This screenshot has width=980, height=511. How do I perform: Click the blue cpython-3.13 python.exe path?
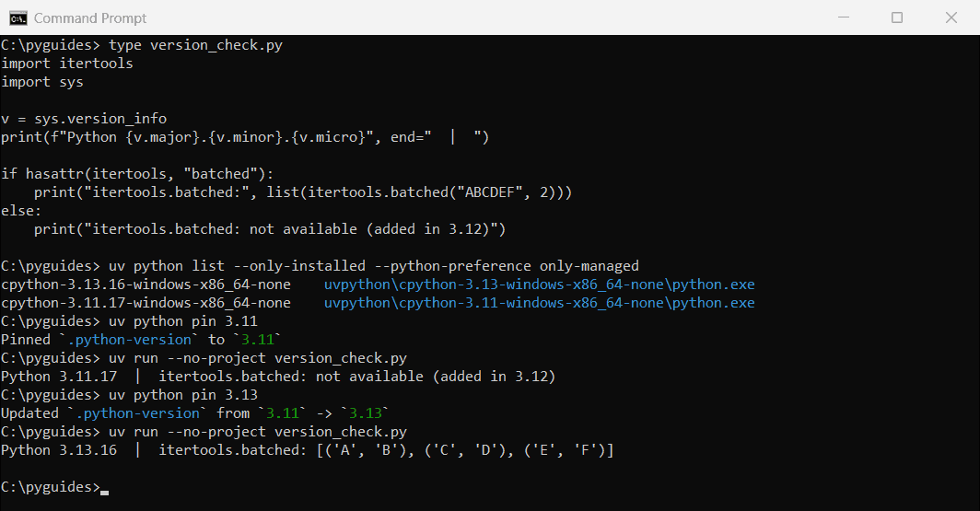click(x=540, y=285)
